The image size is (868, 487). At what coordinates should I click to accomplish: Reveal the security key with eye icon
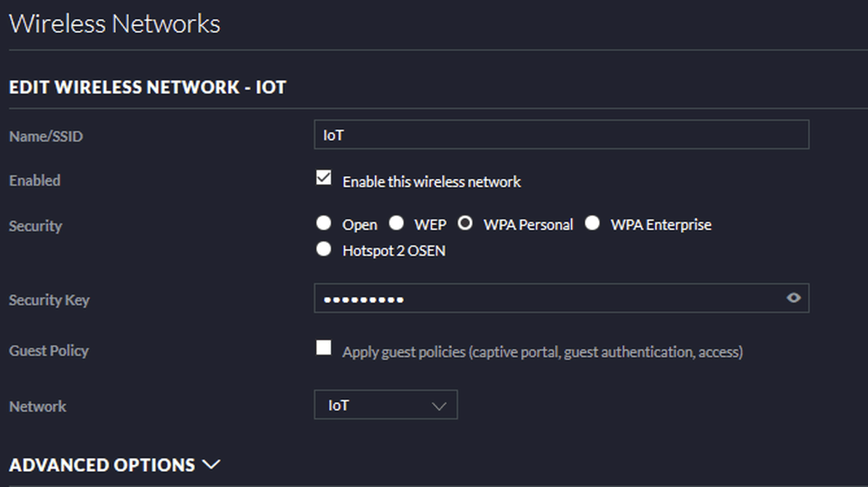click(x=794, y=298)
